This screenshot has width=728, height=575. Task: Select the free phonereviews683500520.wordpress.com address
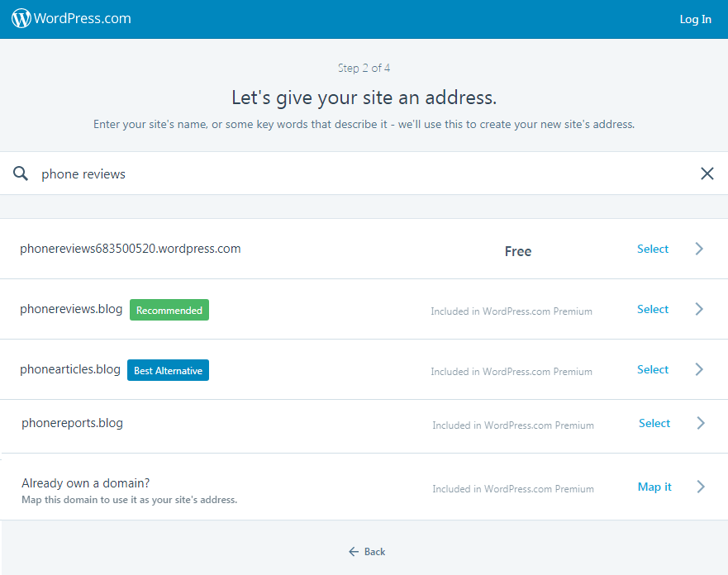tap(652, 249)
